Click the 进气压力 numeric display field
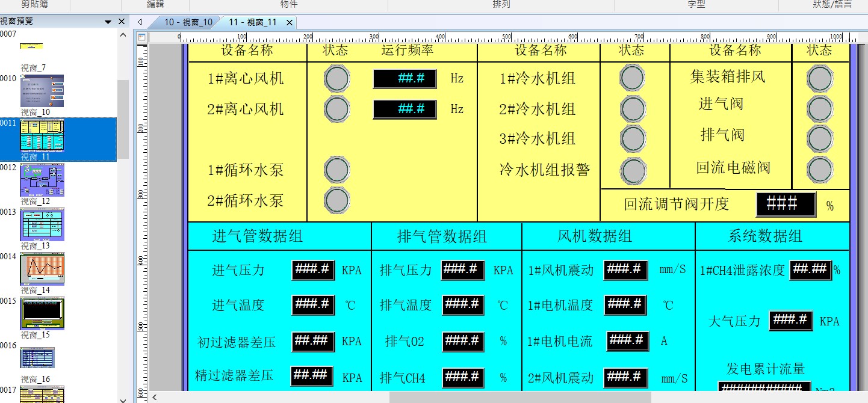The height and width of the screenshot is (403, 868). [x=313, y=270]
